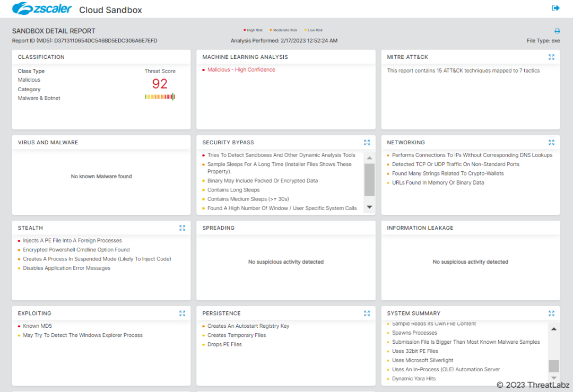Click the scroll-down arrow in Security Bypass
573x392 pixels.
tap(369, 207)
